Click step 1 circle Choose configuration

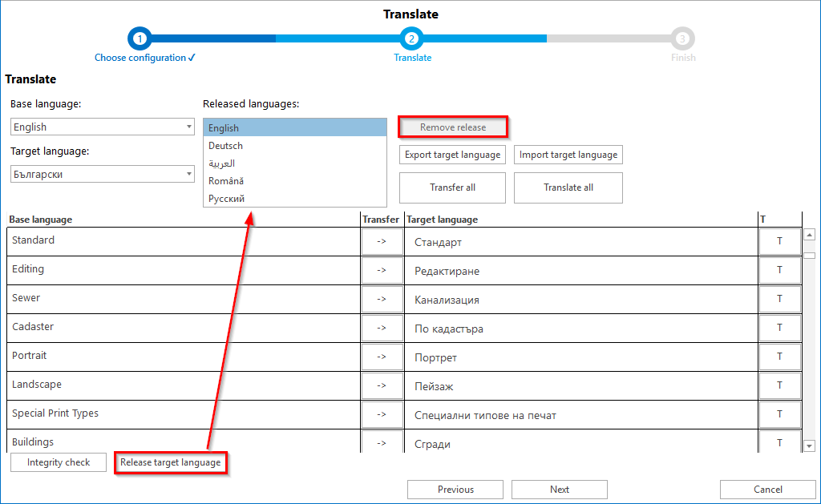(x=140, y=38)
